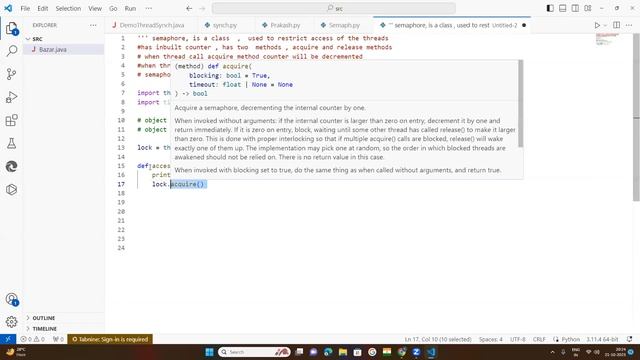This screenshot has height=360, width=640.
Task: Show hidden system tray icons
Action: 552,352
